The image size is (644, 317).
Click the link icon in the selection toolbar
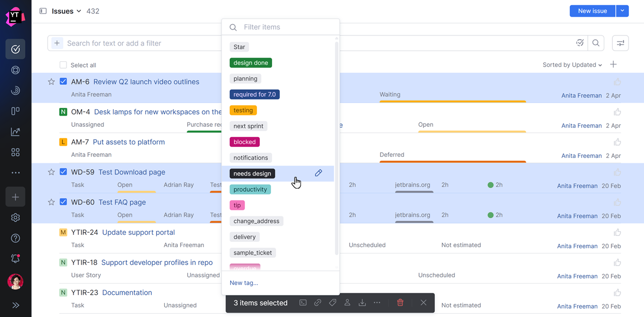(317, 302)
